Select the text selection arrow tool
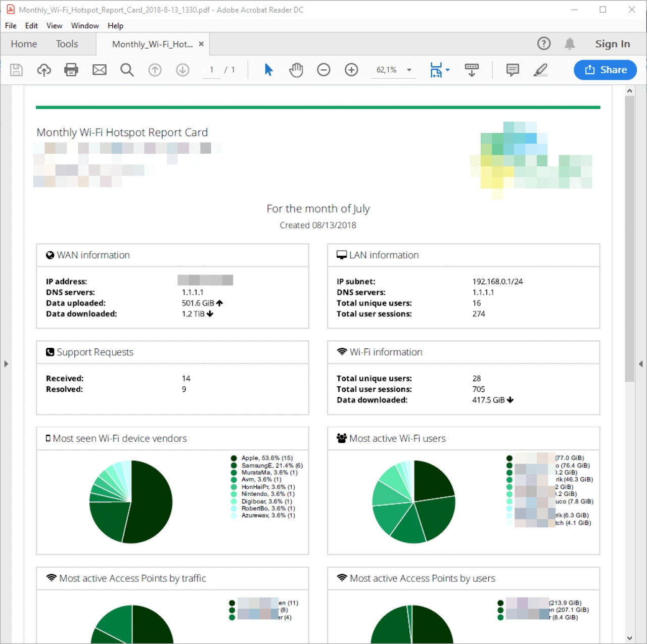This screenshot has width=647, height=644. [268, 70]
